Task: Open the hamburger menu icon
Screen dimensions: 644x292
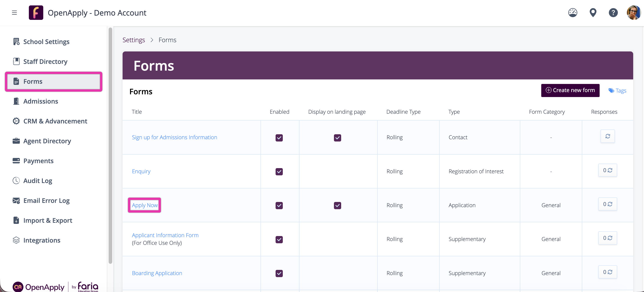Action: point(14,12)
